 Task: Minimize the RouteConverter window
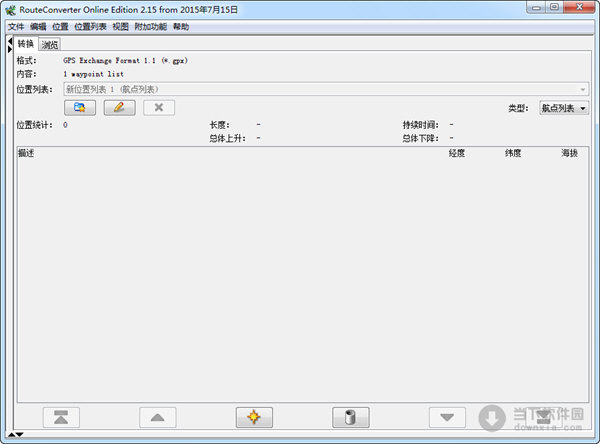pos(536,8)
